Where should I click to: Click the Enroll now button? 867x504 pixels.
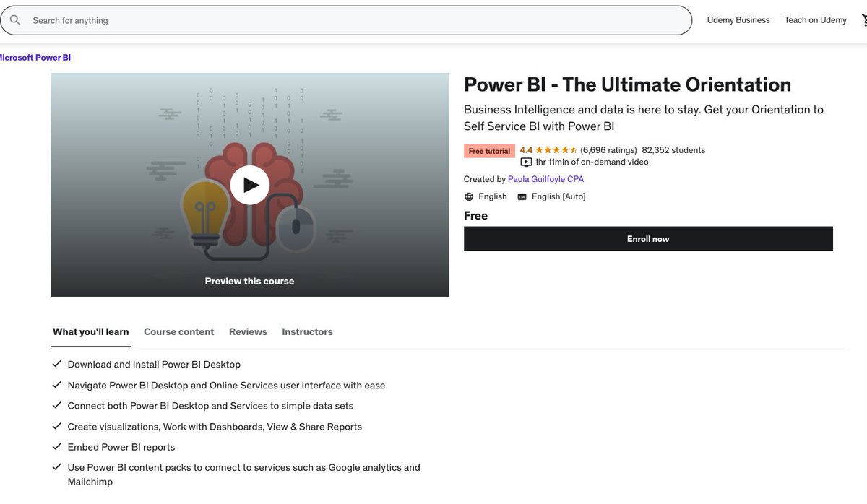click(648, 238)
